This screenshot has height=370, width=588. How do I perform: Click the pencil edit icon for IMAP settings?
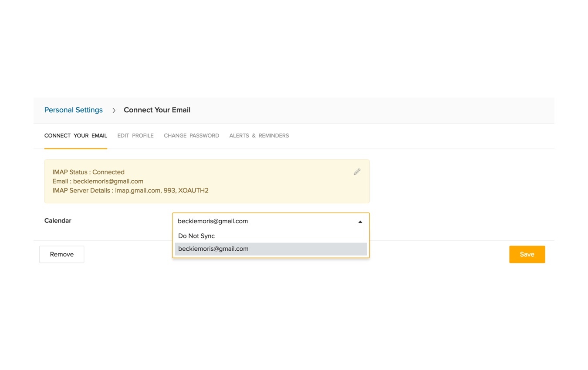click(x=357, y=172)
